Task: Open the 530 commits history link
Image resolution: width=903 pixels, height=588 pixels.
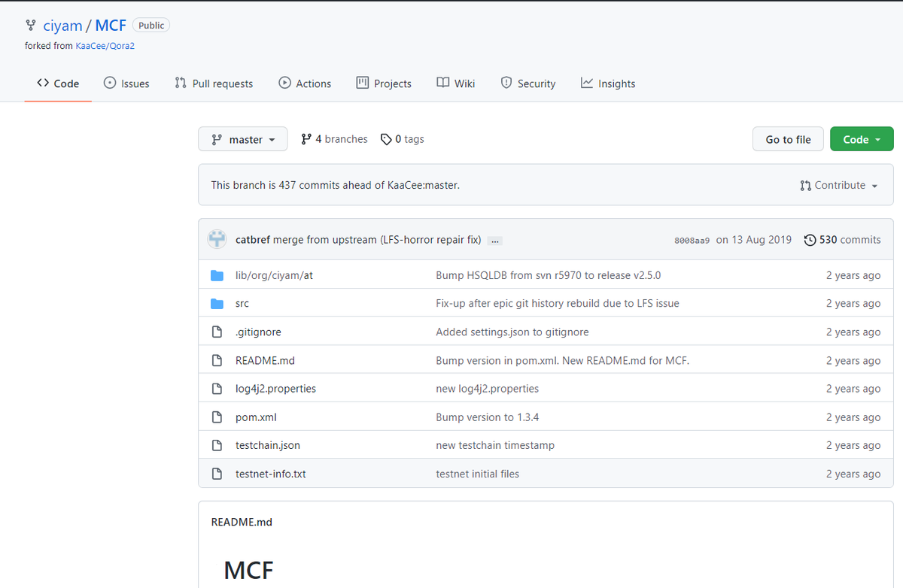Action: coord(842,240)
